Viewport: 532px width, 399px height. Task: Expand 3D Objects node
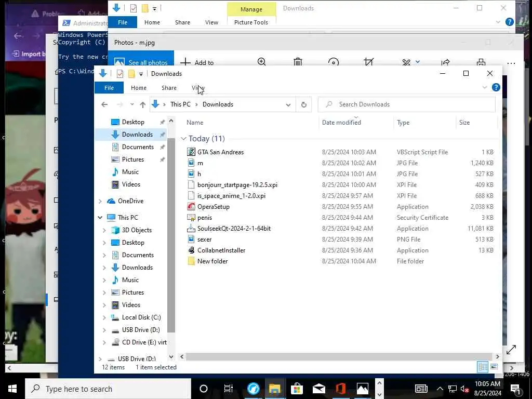click(104, 230)
